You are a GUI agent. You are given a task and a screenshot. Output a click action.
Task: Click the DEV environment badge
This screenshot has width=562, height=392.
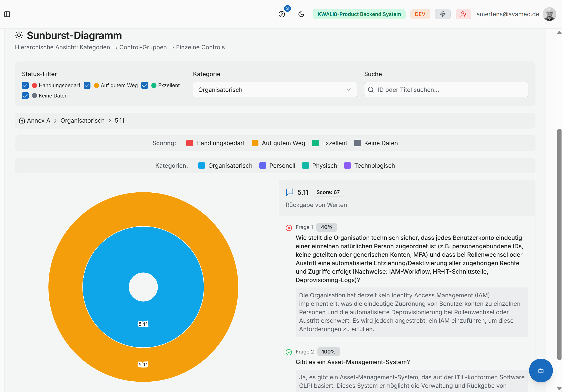tap(420, 14)
